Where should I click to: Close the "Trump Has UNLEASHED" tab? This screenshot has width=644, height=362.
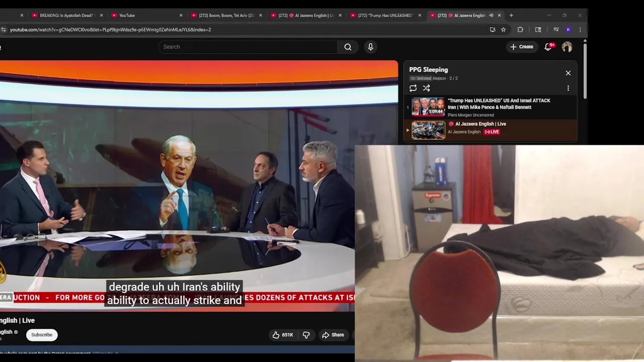point(420,15)
